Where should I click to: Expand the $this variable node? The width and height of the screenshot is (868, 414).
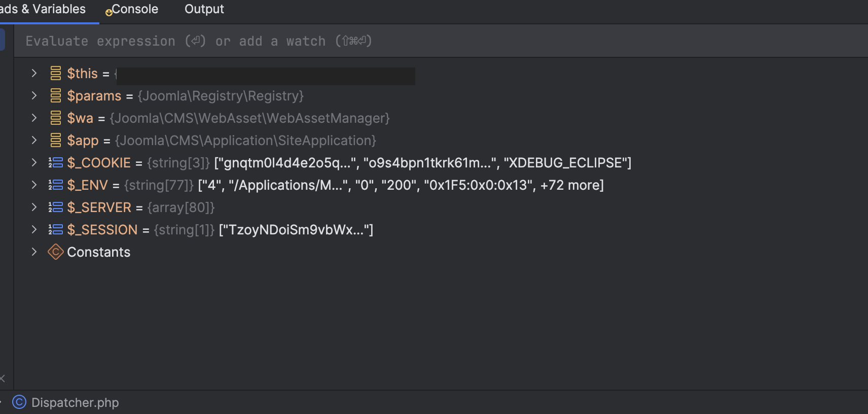34,73
